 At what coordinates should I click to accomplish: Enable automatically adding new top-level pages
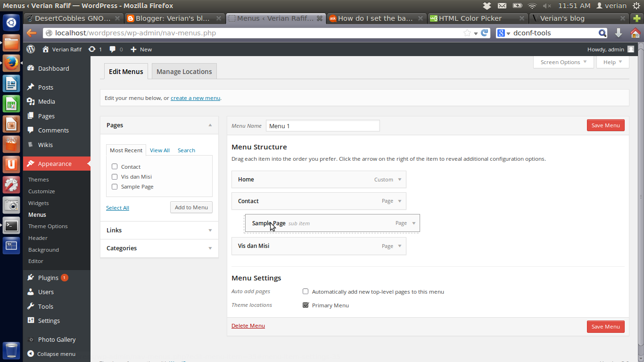305,291
